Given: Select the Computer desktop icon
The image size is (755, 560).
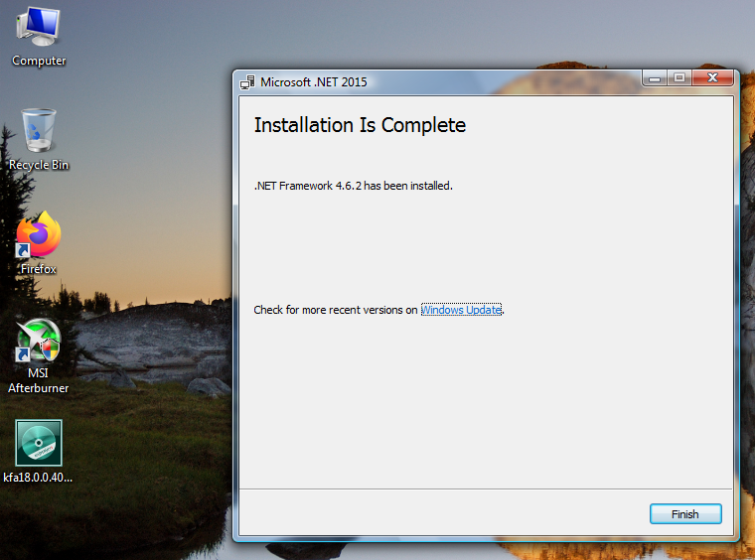Looking at the screenshot, I should coord(39,37).
